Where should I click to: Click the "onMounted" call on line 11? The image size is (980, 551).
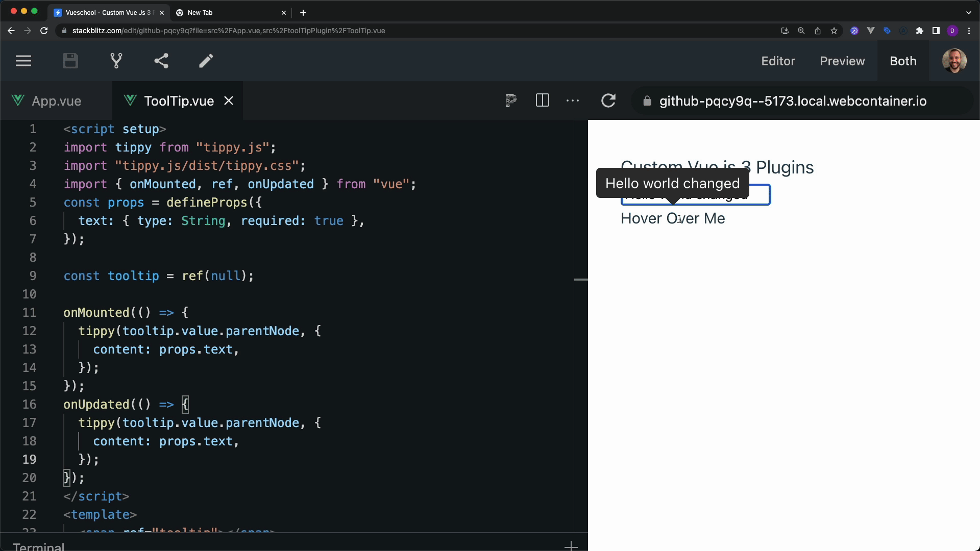[96, 313]
